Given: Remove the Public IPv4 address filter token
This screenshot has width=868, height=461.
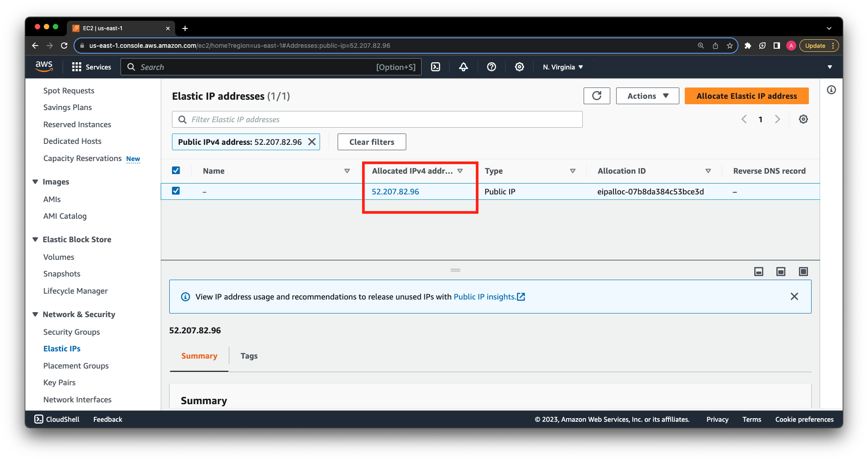Looking at the screenshot, I should coord(312,142).
